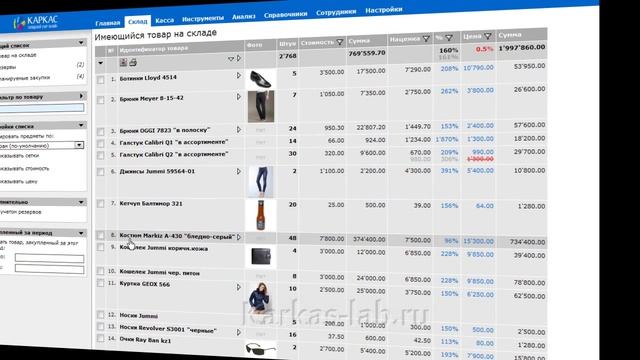Click the red 0.5% total value
The height and width of the screenshot is (360, 640).
484,49
